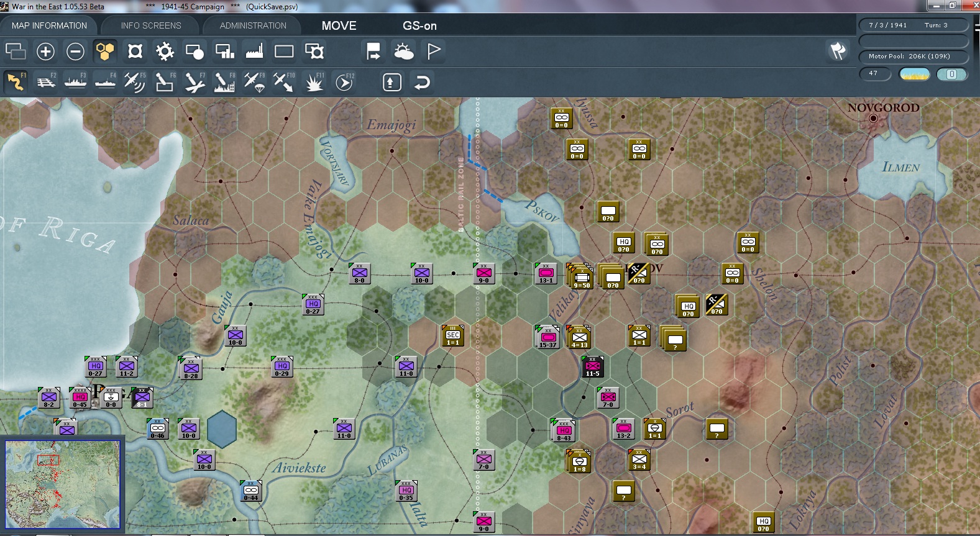Select the F10 air transfer mode

[x=284, y=82]
